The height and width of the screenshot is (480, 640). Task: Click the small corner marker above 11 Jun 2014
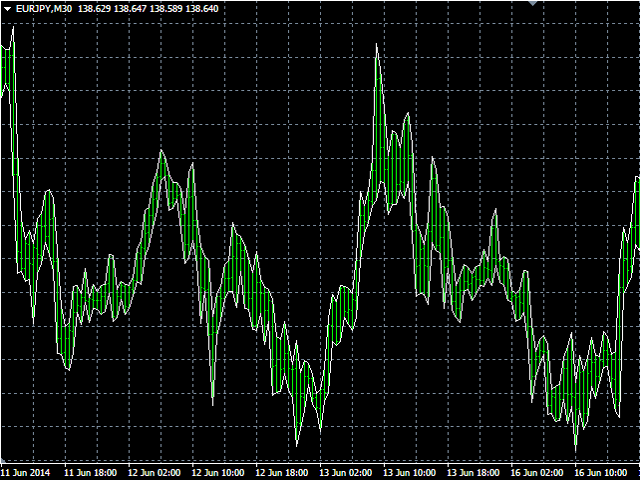pos(2,460)
